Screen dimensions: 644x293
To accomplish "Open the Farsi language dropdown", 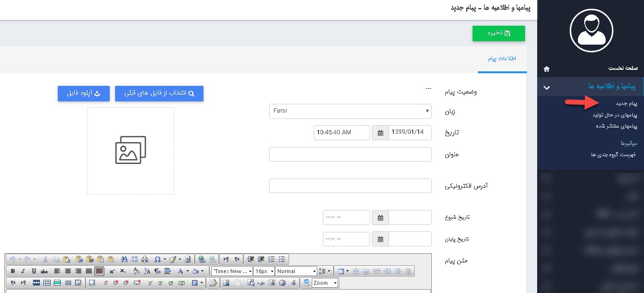I will 350,111.
